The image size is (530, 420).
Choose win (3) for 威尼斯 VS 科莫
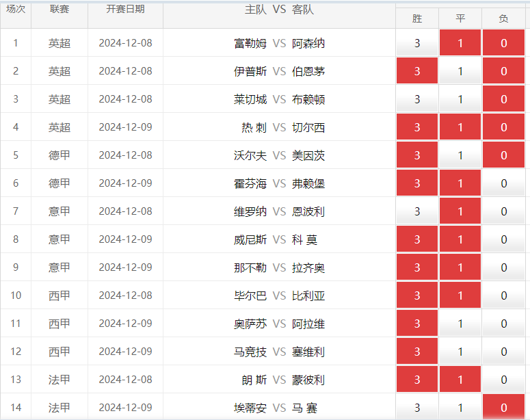417,239
